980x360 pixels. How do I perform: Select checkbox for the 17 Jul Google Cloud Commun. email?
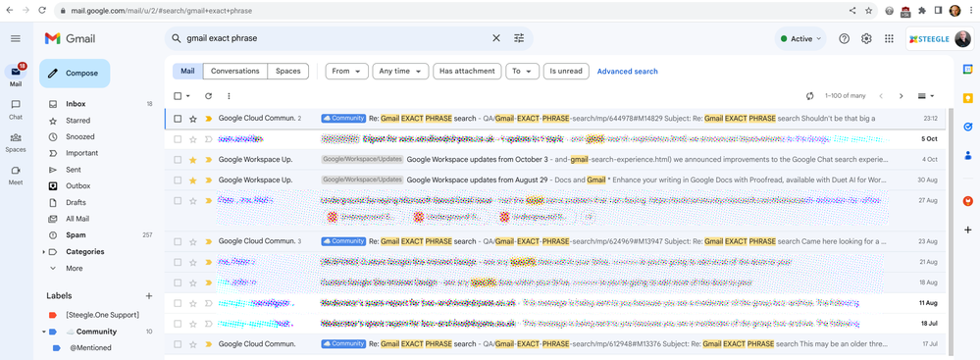[x=178, y=344]
